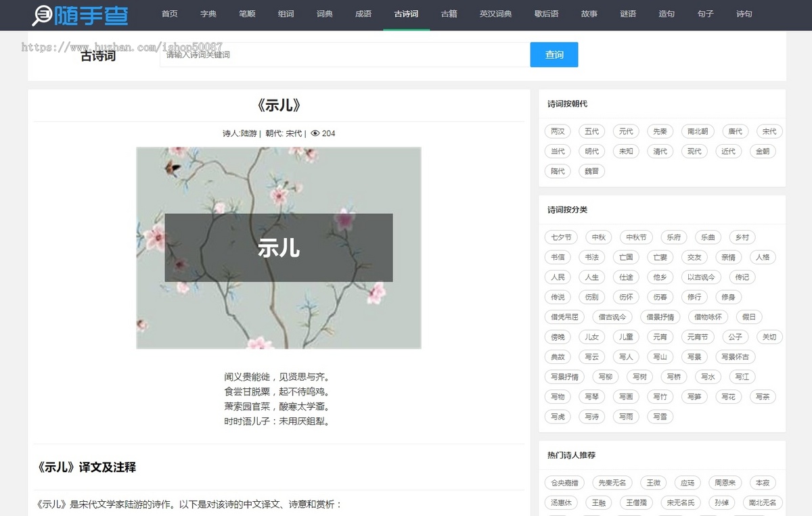Browse the 借物咏怀 category tag

708,316
